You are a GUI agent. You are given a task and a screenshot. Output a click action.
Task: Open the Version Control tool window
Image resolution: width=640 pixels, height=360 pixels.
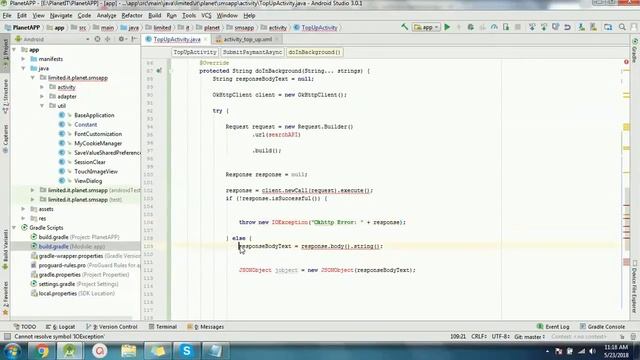click(x=112, y=327)
